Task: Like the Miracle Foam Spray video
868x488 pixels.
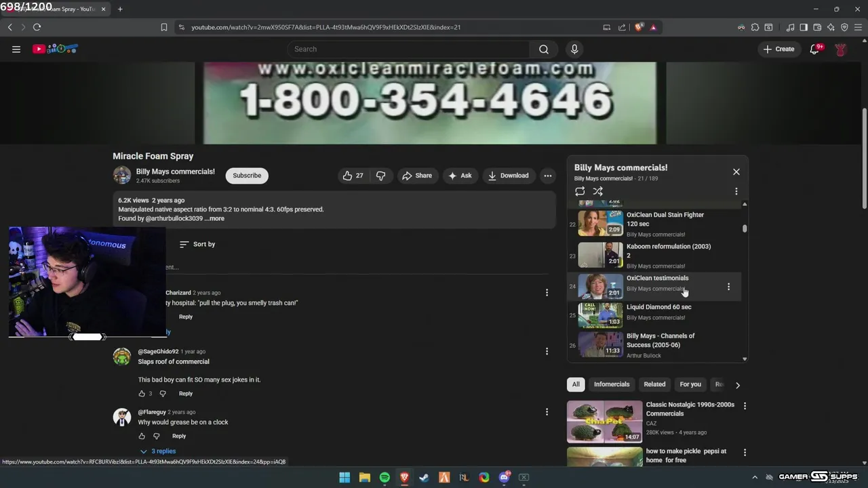Action: [x=353, y=176]
